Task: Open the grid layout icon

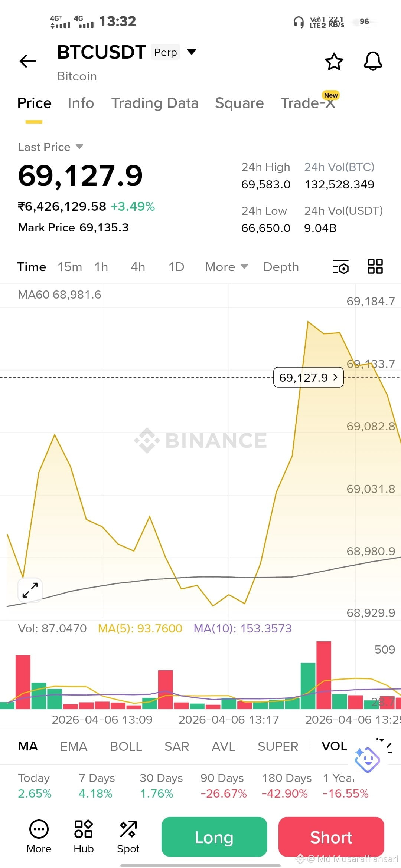Action: (x=375, y=266)
